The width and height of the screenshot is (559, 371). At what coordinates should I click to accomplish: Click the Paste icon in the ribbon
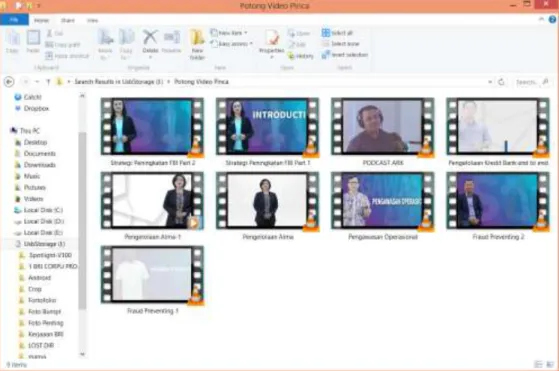pos(33,38)
